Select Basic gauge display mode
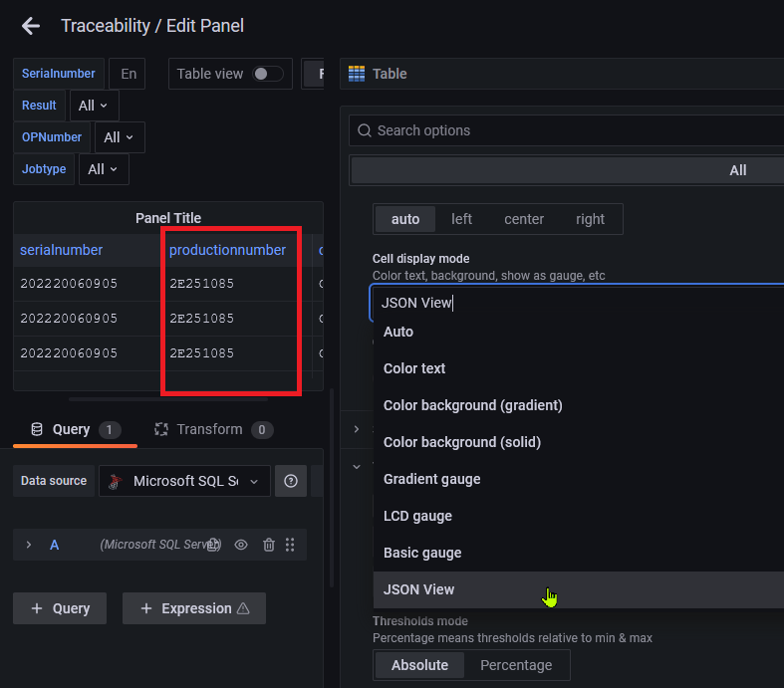Viewport: 784px width, 688px height. coord(579,553)
